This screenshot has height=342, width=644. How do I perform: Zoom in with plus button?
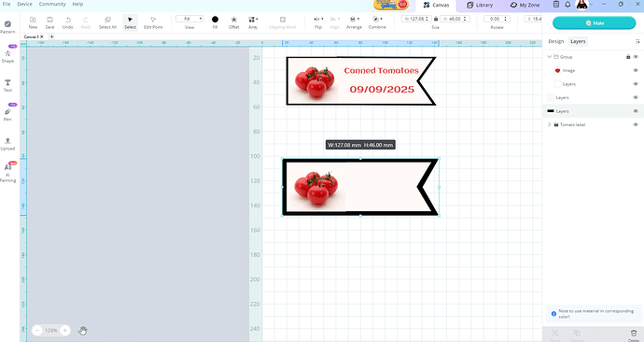tap(65, 330)
